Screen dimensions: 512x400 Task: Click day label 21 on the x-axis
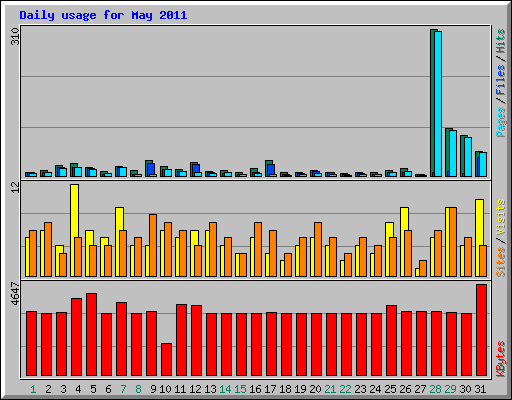(x=330, y=389)
